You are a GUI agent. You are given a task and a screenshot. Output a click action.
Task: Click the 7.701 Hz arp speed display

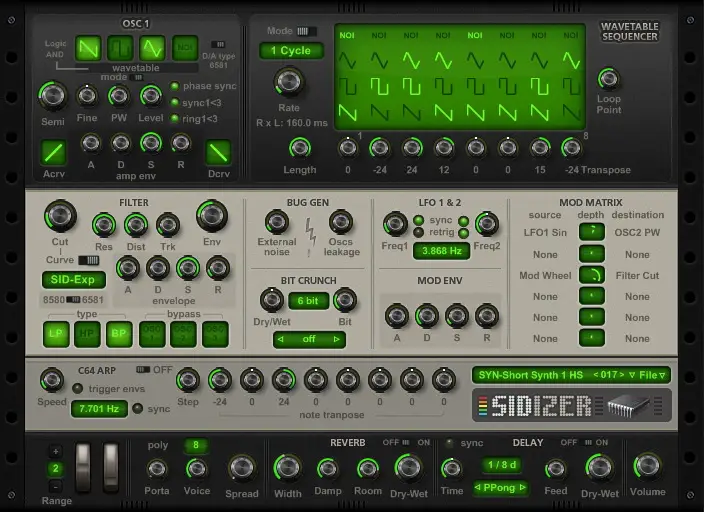[x=99, y=409]
